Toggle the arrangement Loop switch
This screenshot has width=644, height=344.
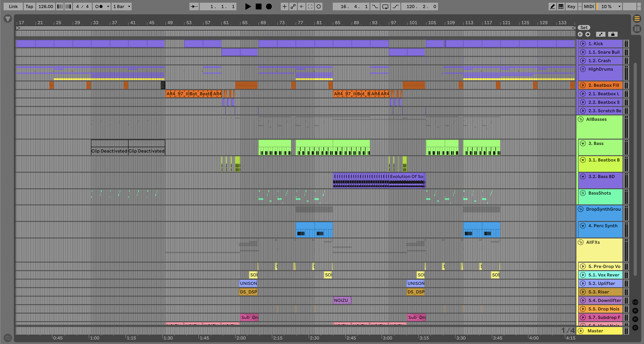tap(385, 6)
